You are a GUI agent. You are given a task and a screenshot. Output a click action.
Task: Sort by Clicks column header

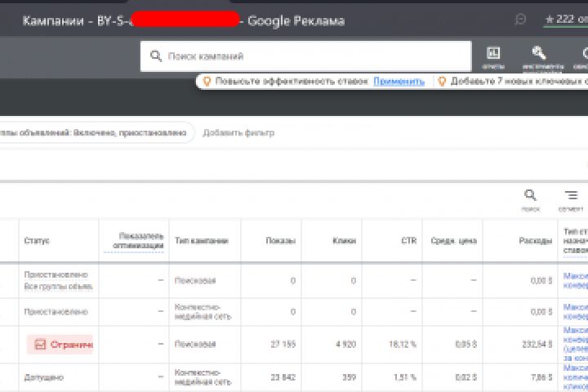click(x=345, y=240)
